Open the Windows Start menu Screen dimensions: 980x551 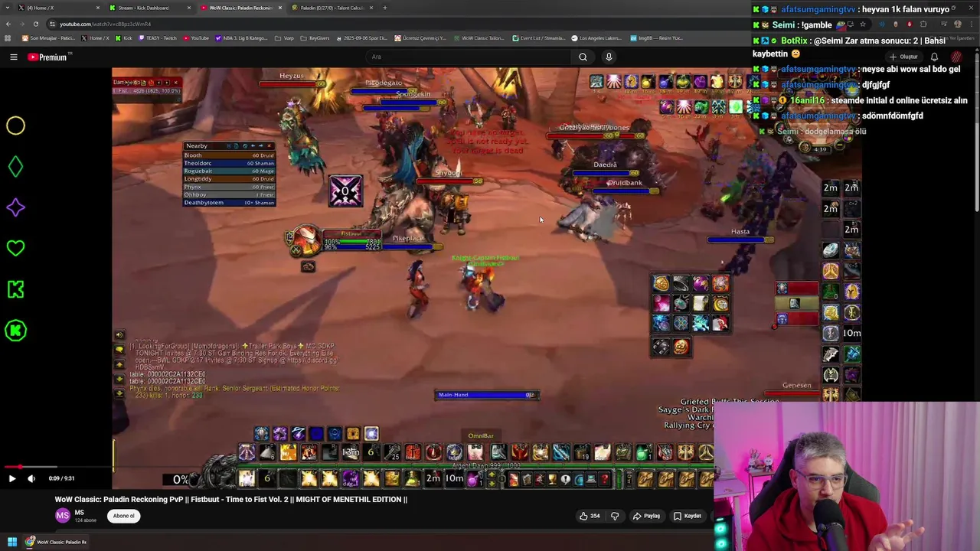(12, 542)
